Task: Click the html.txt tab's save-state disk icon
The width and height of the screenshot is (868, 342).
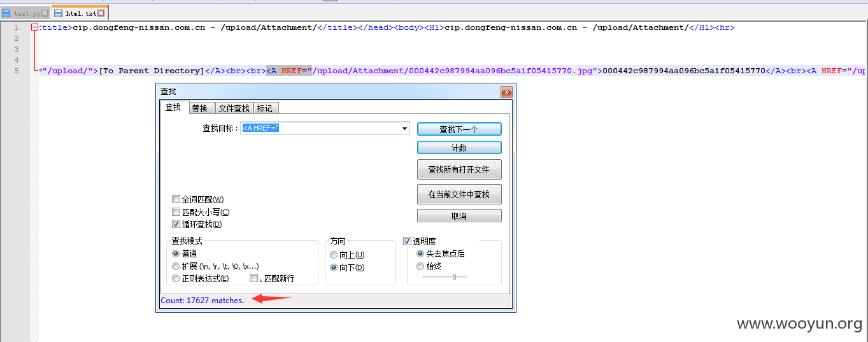Action: click(59, 13)
